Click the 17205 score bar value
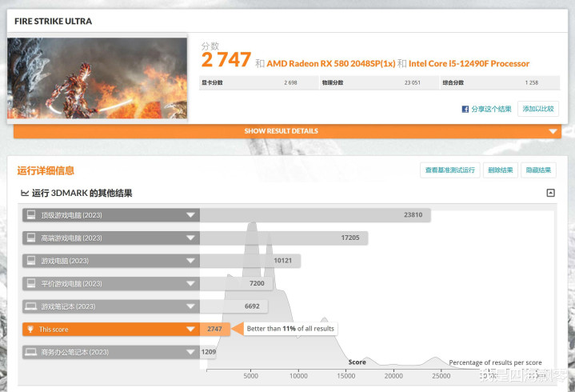Image resolution: width=575 pixels, height=392 pixels. coord(350,238)
